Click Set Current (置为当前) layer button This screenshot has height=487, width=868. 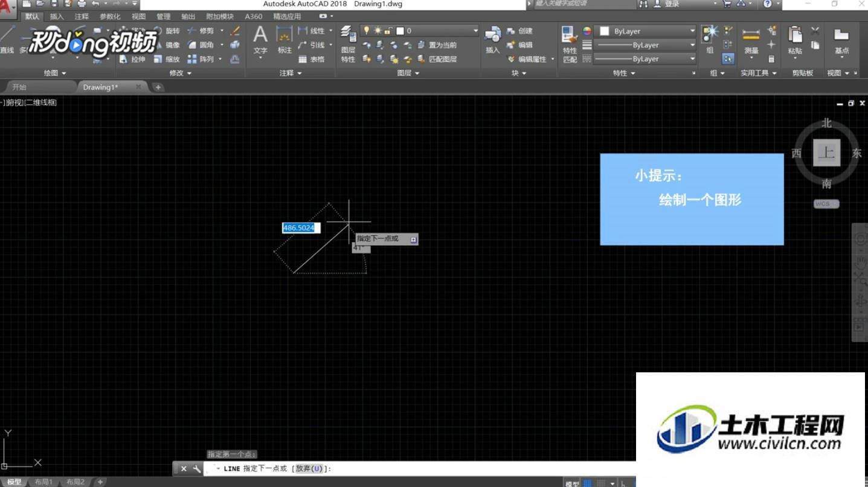437,45
